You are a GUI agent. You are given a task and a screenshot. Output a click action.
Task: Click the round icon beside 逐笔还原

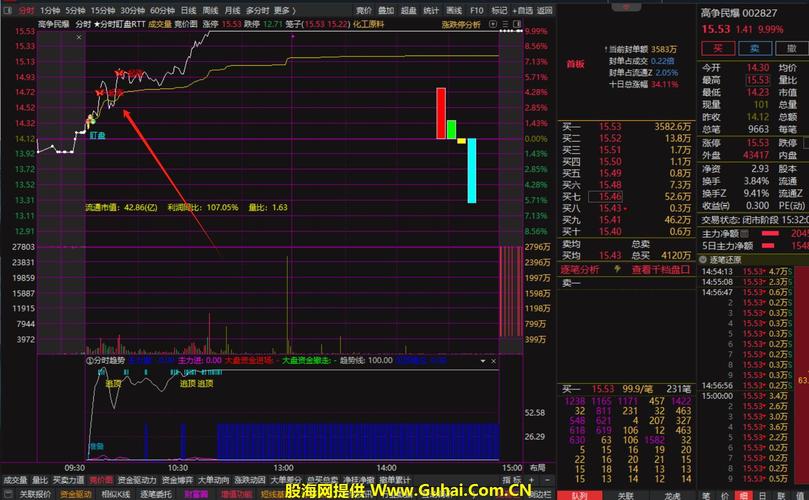point(703,260)
